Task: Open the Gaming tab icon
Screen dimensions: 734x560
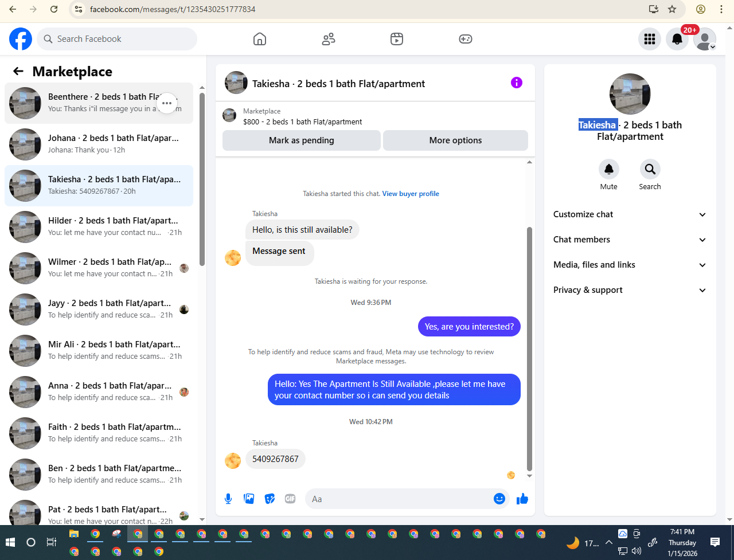Action: tap(466, 39)
